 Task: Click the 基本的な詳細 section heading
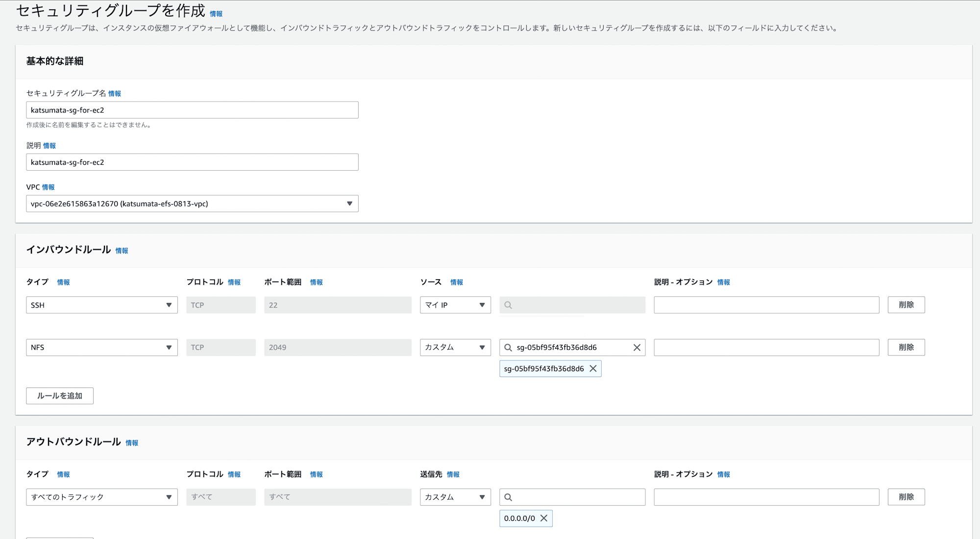pos(55,61)
